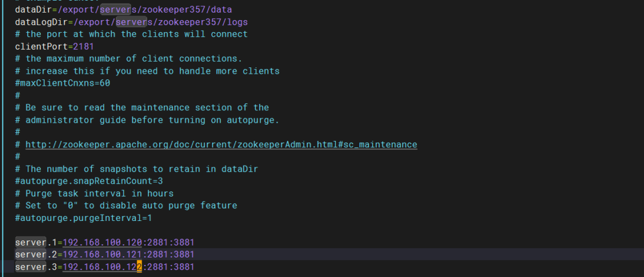Click the 192.168.100.121 IP address link
Screen dimensions: 644x277
(x=103, y=254)
